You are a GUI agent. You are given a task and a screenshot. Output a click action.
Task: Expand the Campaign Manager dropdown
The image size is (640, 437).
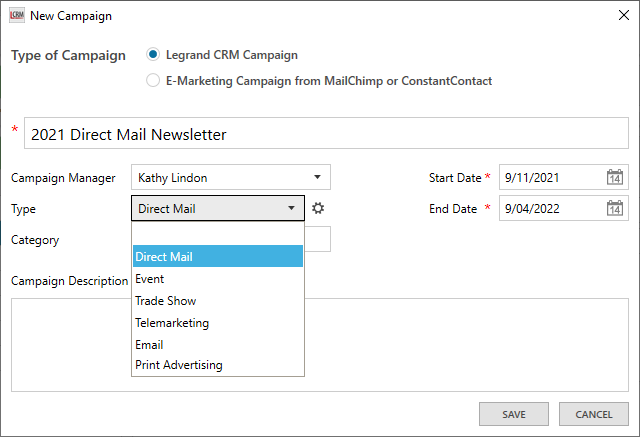pos(316,178)
